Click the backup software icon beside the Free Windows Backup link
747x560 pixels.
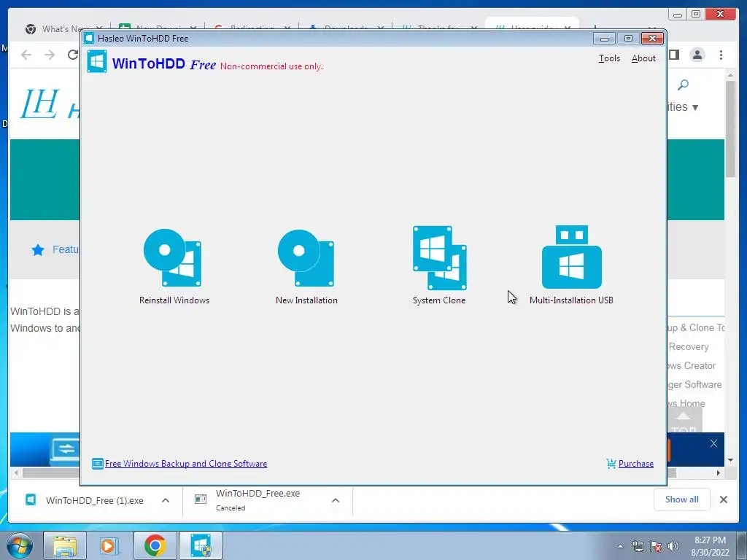pyautogui.click(x=97, y=463)
